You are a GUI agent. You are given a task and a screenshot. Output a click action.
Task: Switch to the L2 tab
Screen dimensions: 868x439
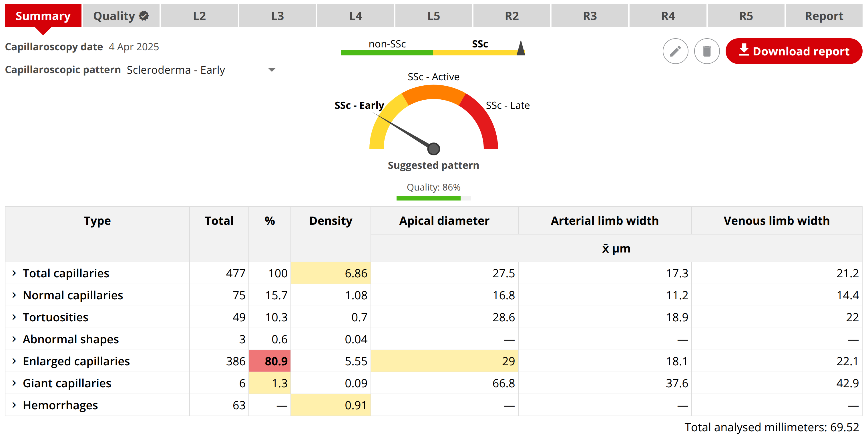[x=199, y=16]
